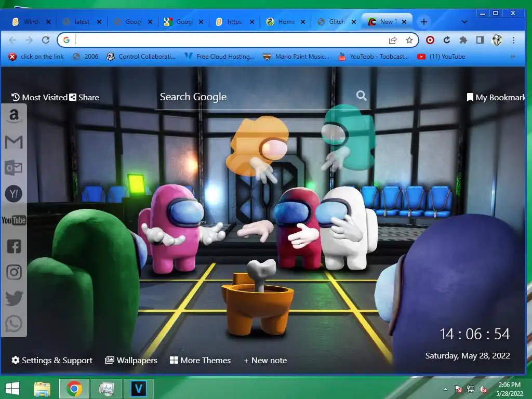532x399 pixels.
Task: Open the system monitor taskbar app
Action: (x=107, y=389)
